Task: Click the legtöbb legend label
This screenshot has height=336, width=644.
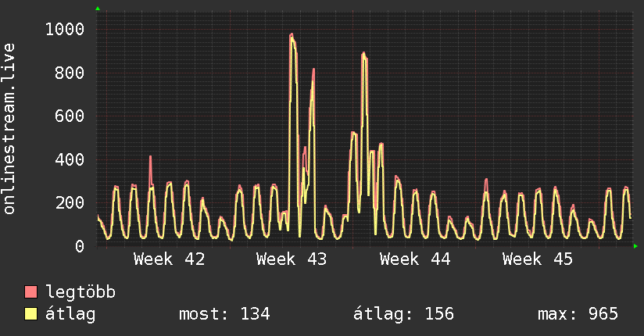Action: tap(80, 291)
